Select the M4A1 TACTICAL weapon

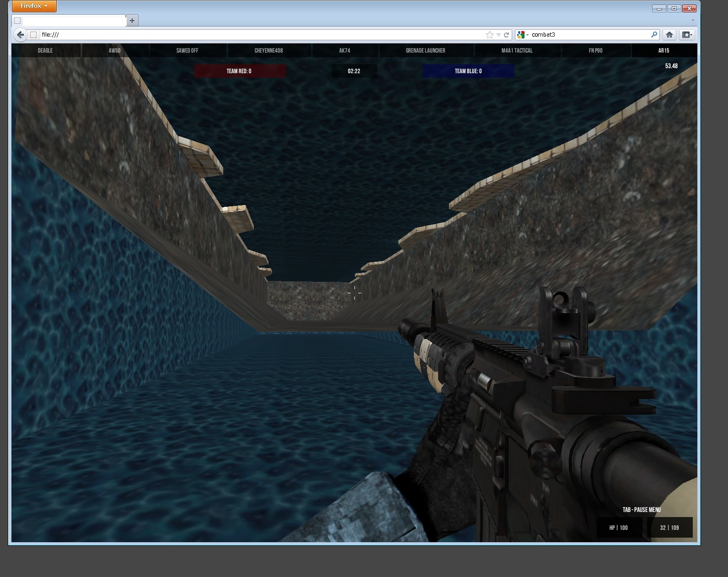517,50
